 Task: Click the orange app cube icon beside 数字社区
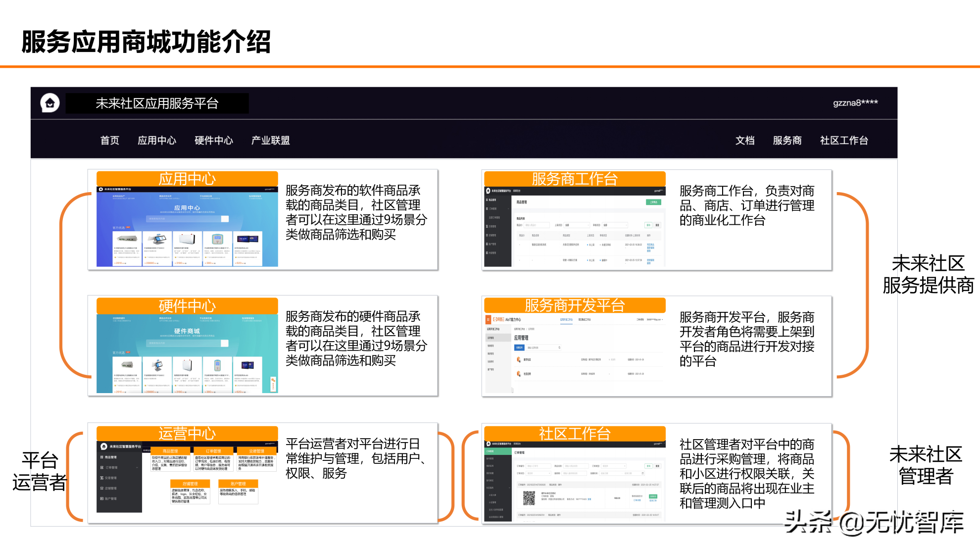coord(519,359)
